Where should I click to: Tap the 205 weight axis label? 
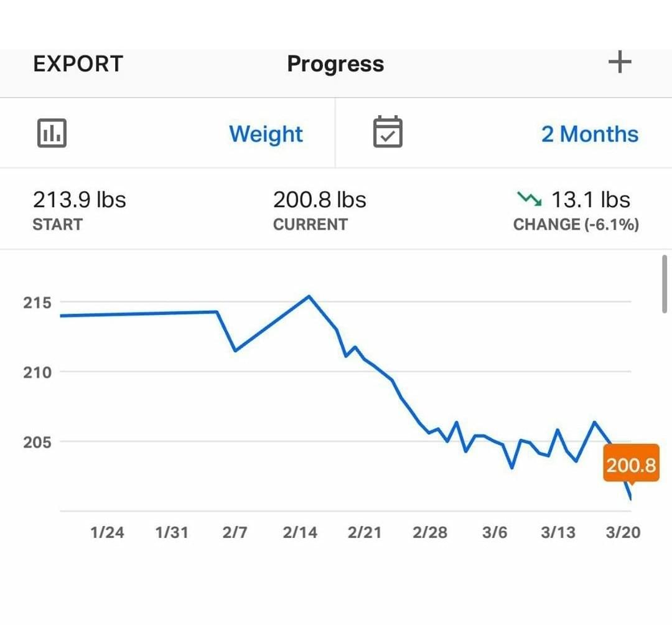37,442
